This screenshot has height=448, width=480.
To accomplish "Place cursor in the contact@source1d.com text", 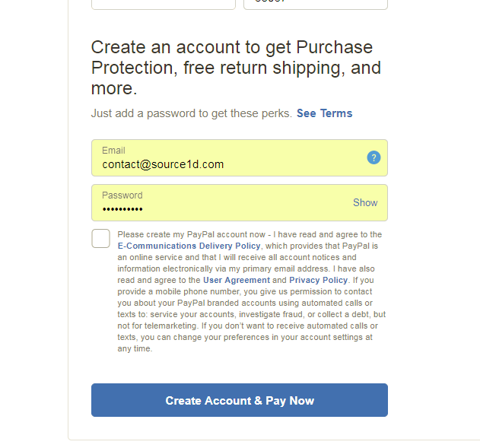I will 163,164.
